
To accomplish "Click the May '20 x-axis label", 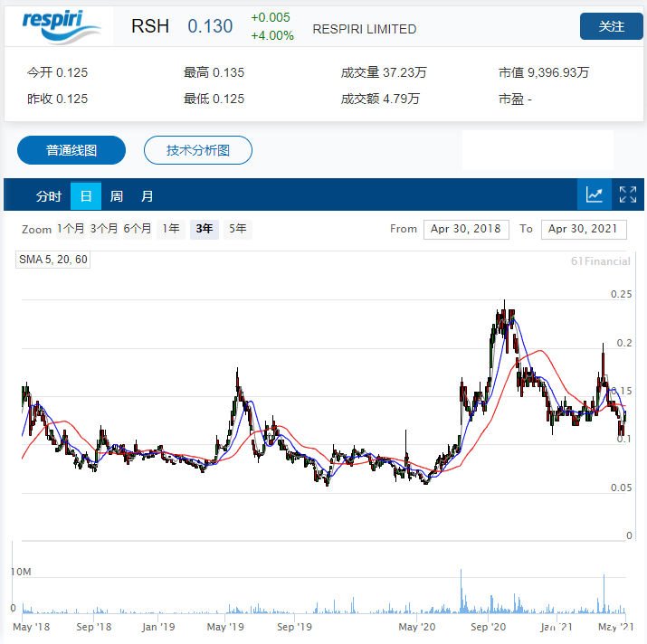I will pos(417,627).
